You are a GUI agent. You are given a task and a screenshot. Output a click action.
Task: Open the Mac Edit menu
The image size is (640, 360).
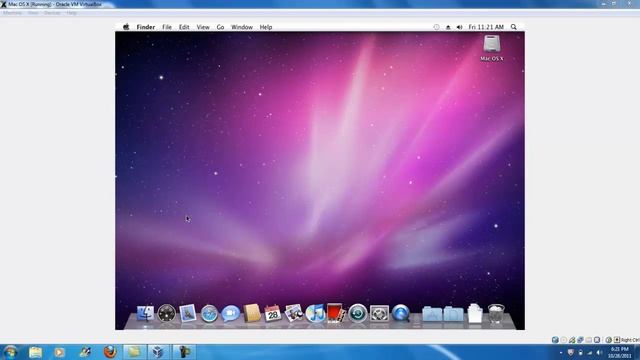(184, 27)
